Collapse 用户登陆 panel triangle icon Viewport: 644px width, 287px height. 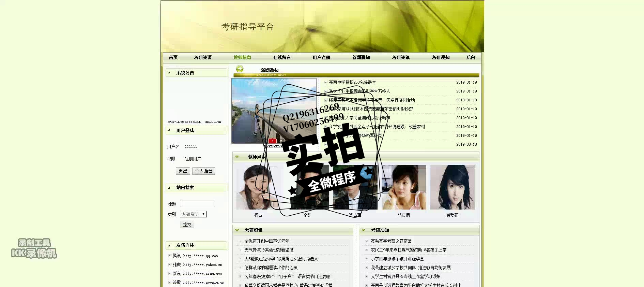pyautogui.click(x=169, y=130)
